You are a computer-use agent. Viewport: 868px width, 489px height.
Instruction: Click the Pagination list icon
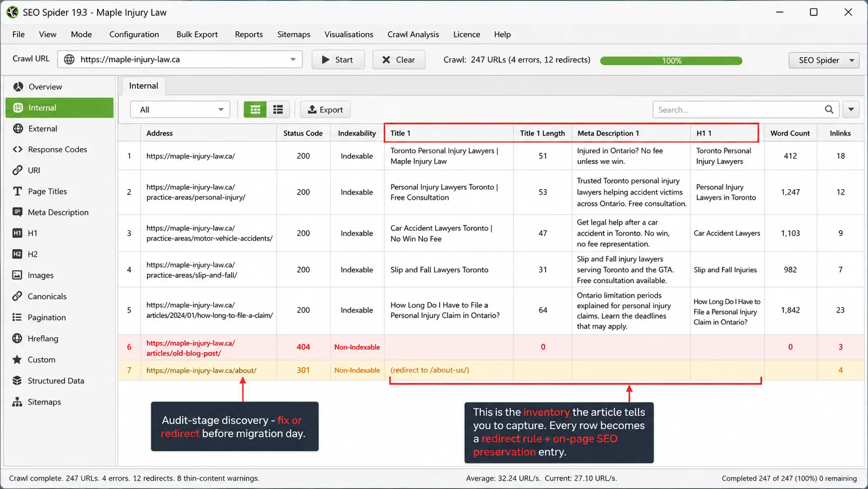click(17, 317)
